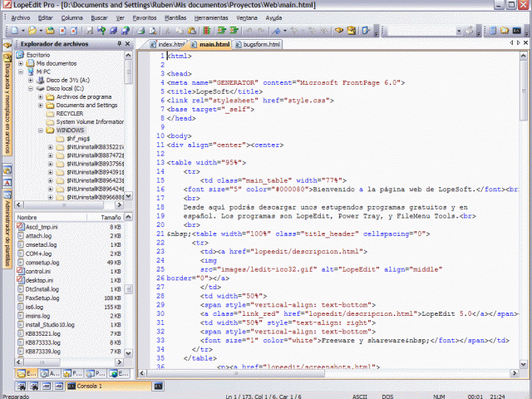Click the icon right of Consola 1 tab
This screenshot has height=399, width=532.
click(159, 386)
